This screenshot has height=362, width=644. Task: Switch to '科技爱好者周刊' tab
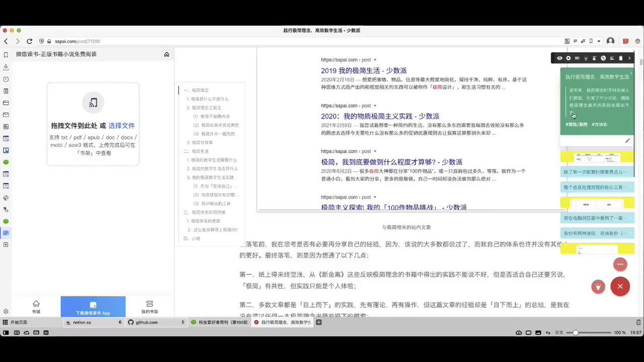click(219, 322)
